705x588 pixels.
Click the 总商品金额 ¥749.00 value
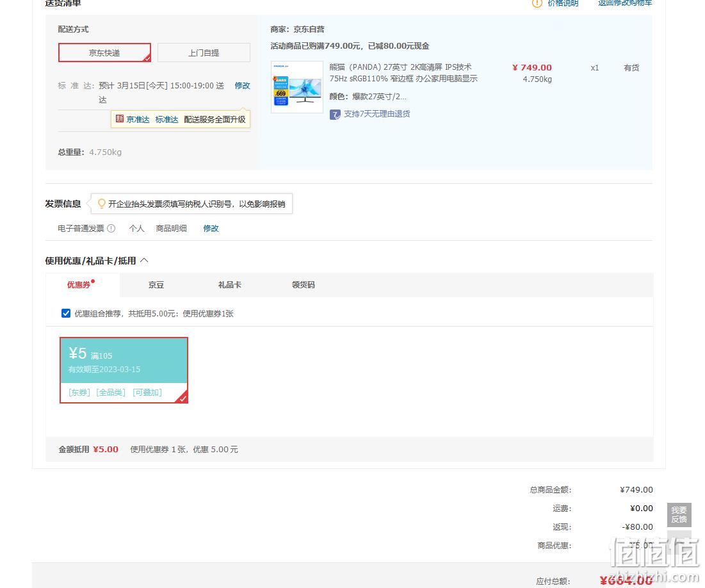636,490
